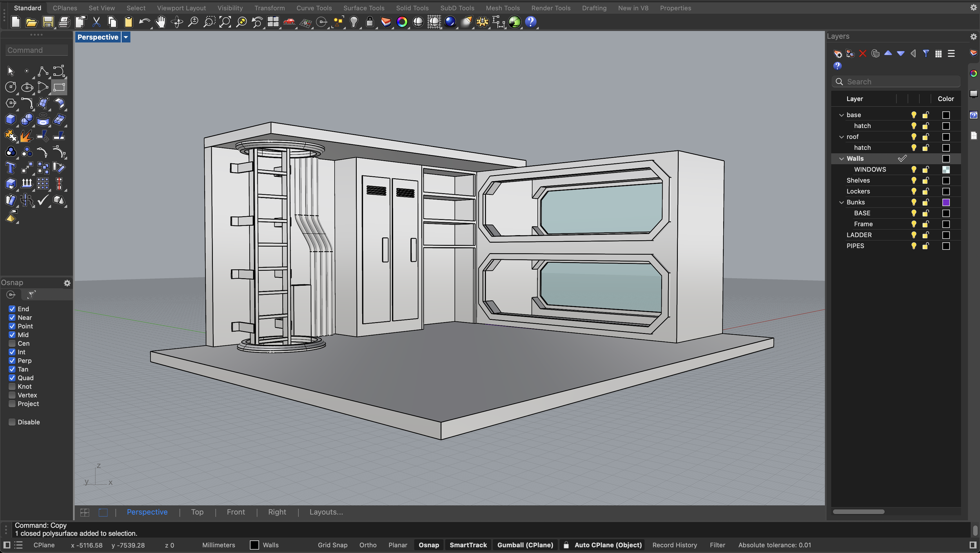Open the Help question mark toolbar icon
Screen dimensions: 980x553
tap(531, 22)
